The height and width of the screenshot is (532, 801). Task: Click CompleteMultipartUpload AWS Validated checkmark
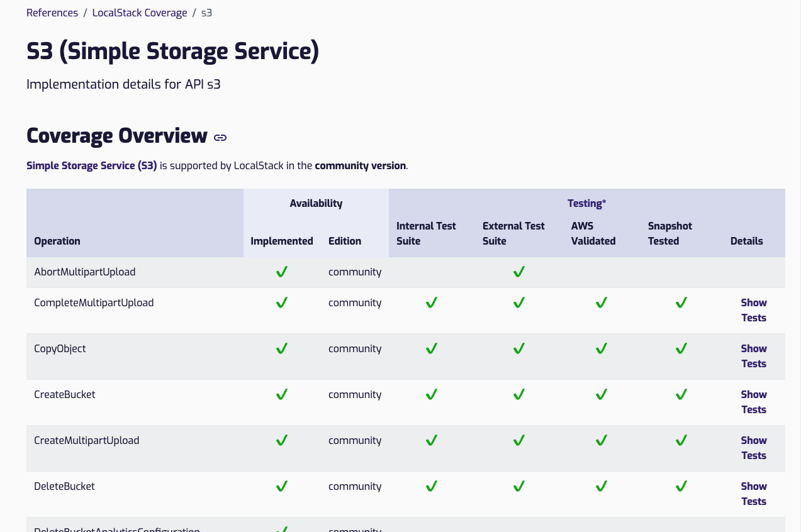[x=601, y=302]
